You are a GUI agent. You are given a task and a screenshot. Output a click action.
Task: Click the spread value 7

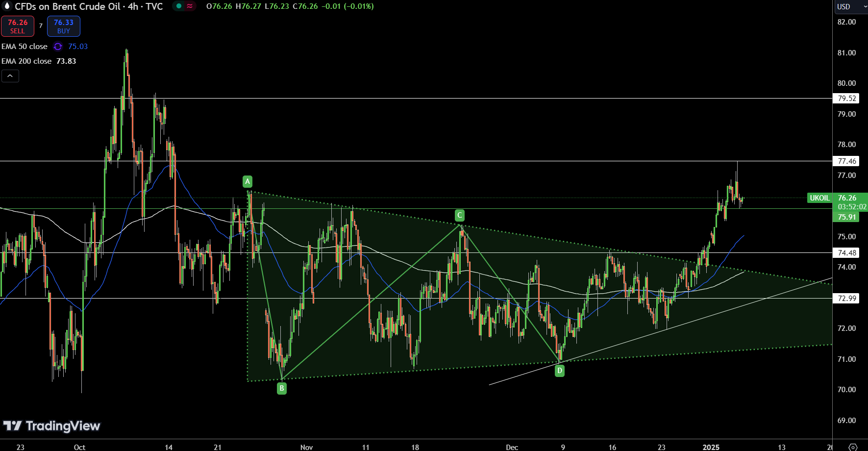[41, 26]
